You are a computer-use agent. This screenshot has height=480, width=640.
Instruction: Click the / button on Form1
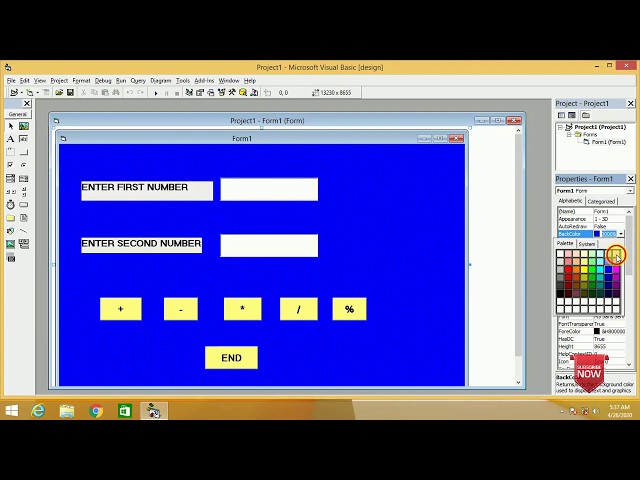[299, 309]
